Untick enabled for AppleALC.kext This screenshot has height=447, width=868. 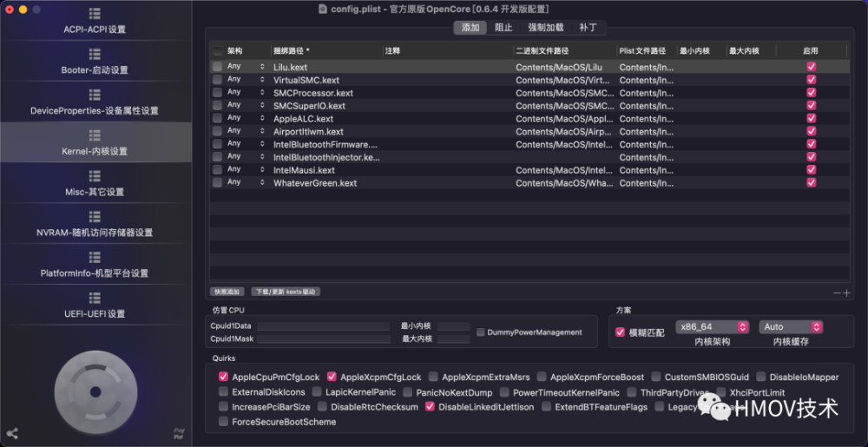(x=811, y=118)
